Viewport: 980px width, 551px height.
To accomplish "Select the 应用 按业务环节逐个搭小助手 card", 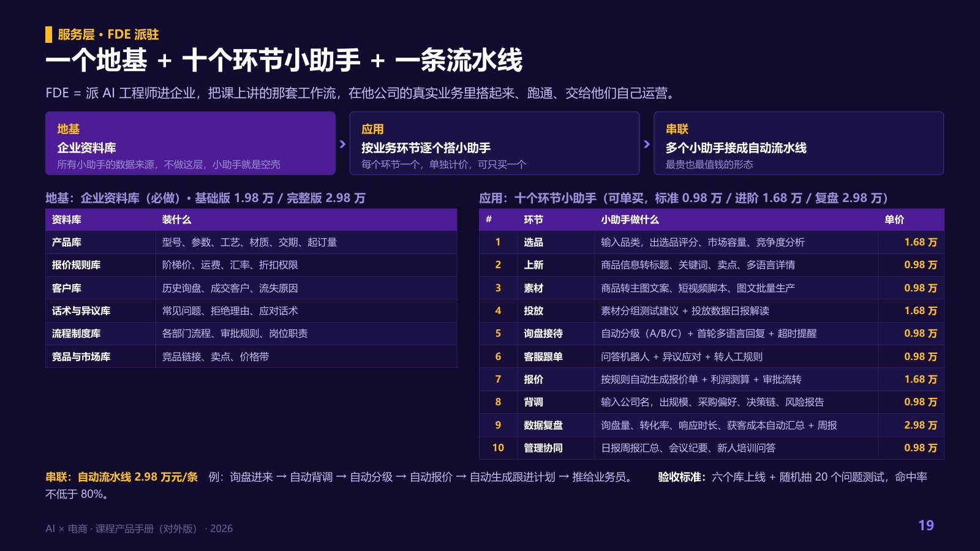I will (494, 143).
